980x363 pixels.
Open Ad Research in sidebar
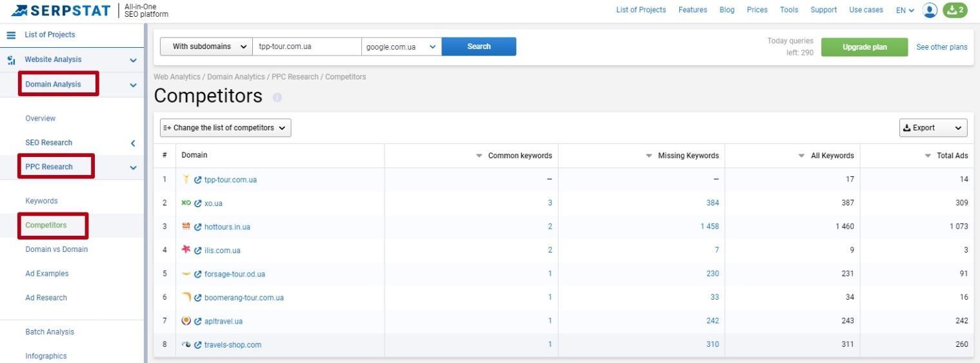pyautogui.click(x=46, y=298)
